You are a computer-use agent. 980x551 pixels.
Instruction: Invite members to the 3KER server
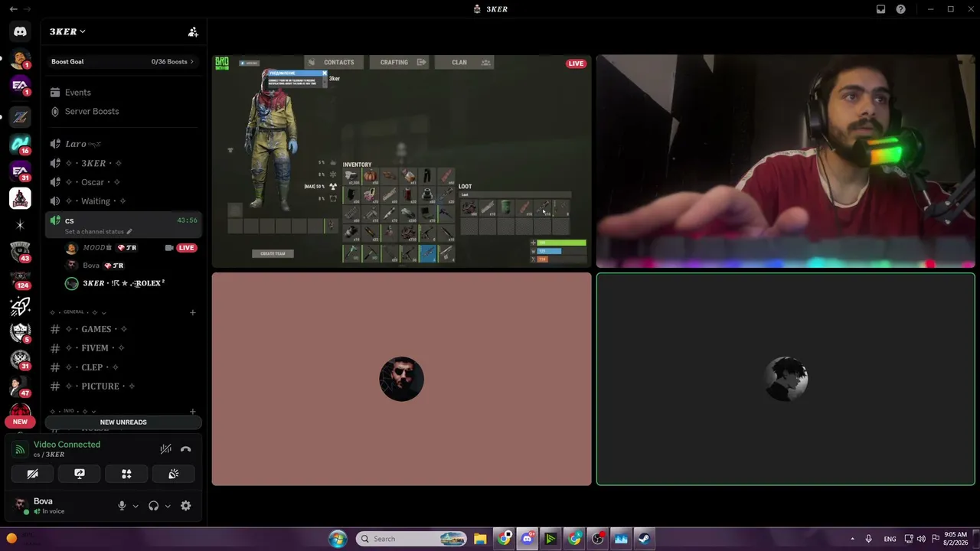193,31
